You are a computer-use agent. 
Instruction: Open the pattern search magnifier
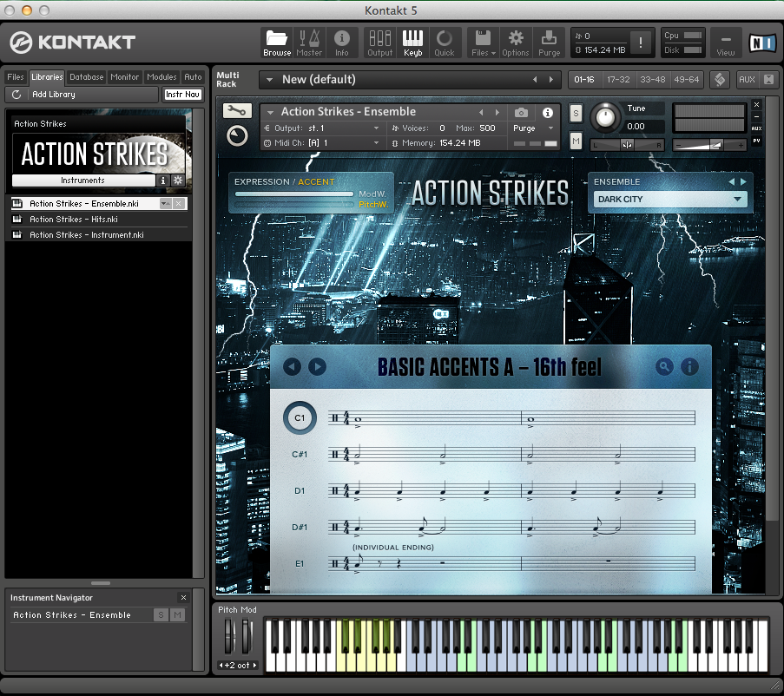pyautogui.click(x=664, y=367)
